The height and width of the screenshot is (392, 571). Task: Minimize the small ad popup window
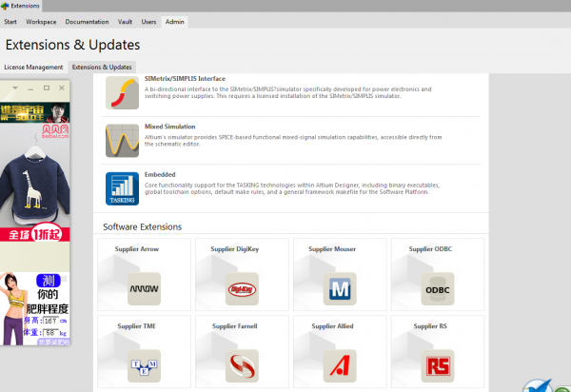(30, 88)
